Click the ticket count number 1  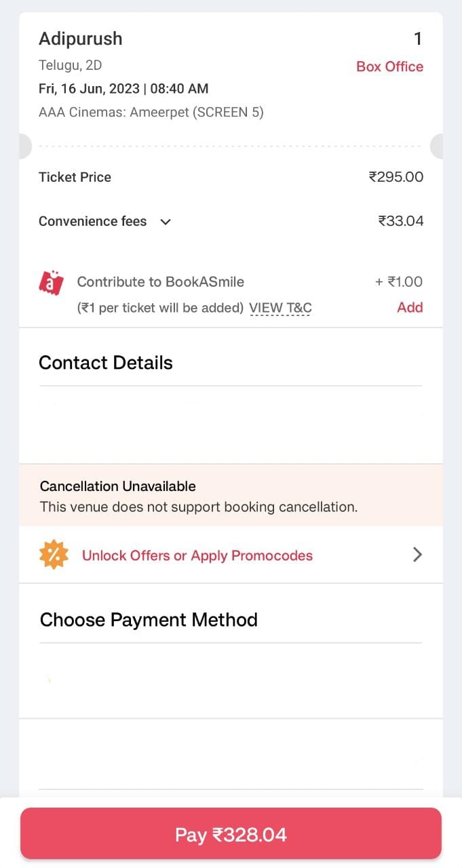tap(418, 39)
